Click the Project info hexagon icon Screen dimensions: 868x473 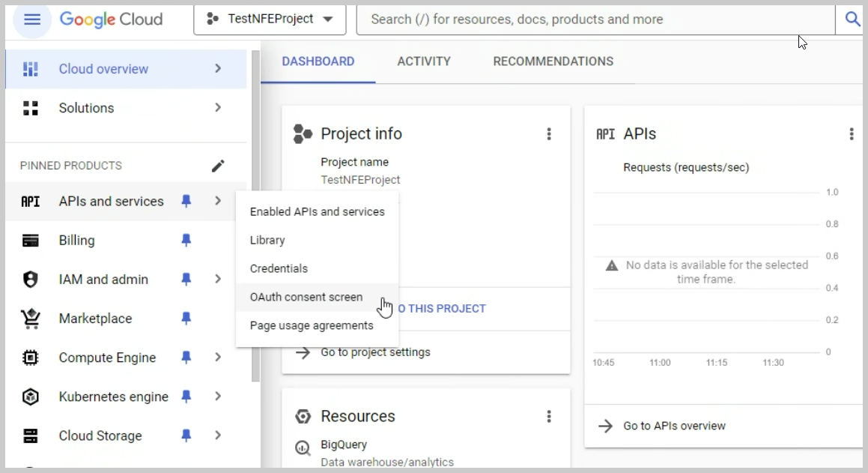coord(303,134)
